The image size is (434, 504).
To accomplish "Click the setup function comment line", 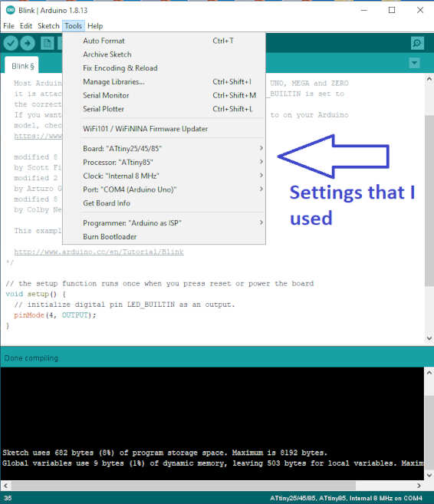I will [159, 284].
